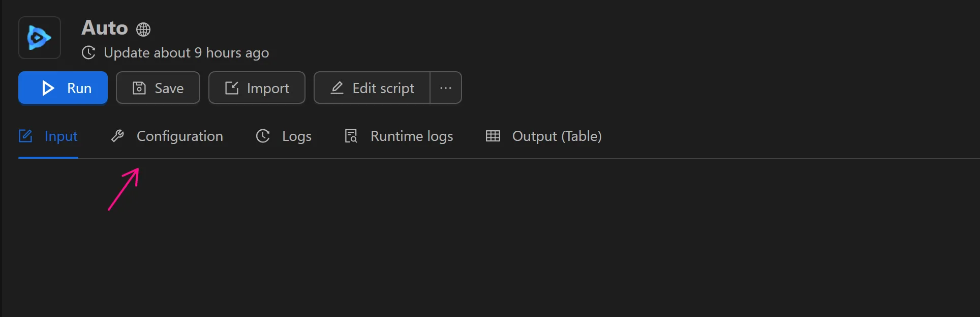Screen dimensions: 980x317
Task: Switch to the Runtime logs tab
Action: pos(412,136)
